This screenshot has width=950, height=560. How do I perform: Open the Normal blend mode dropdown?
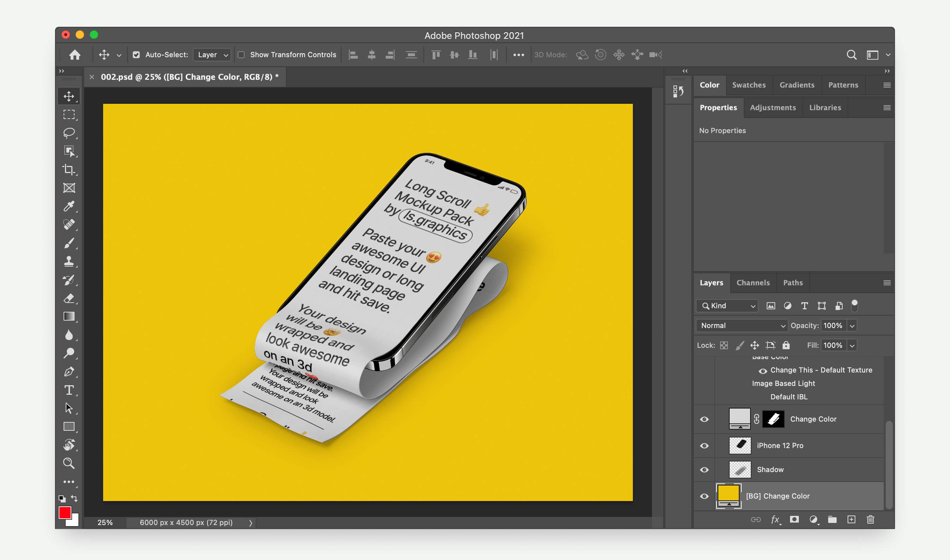click(742, 325)
